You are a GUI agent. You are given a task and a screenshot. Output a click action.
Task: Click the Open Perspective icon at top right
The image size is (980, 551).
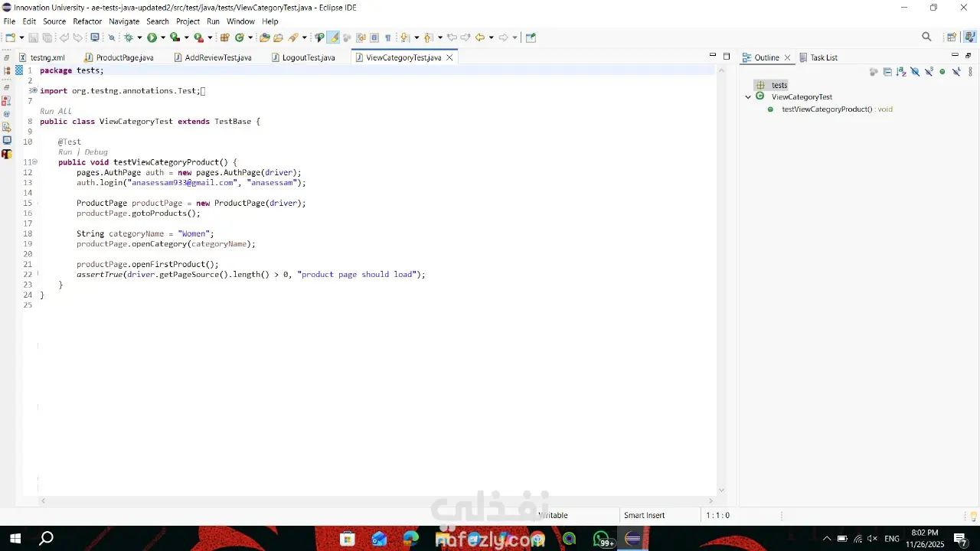tap(952, 37)
